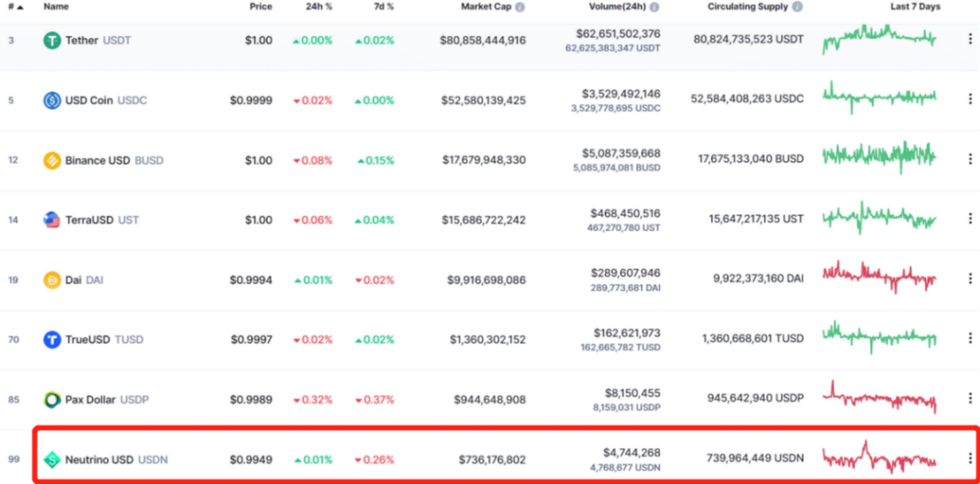Open three-dot menu for Dai row
The height and width of the screenshot is (484, 980).
point(970,278)
